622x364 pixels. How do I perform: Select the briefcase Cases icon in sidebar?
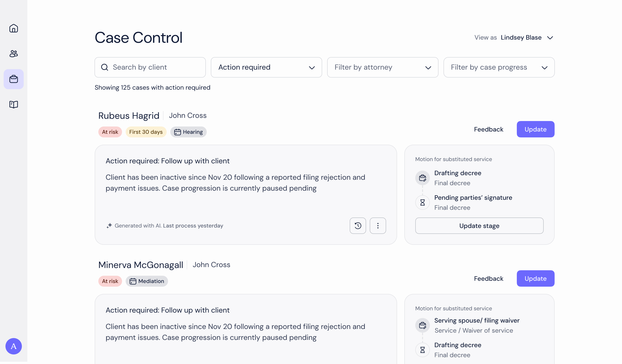tap(14, 79)
